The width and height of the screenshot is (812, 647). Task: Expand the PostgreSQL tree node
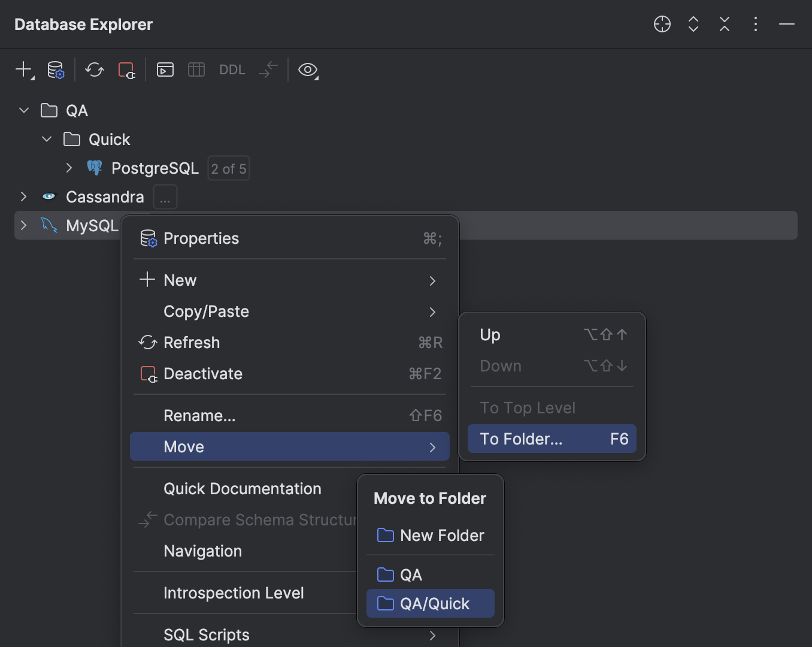pos(69,168)
